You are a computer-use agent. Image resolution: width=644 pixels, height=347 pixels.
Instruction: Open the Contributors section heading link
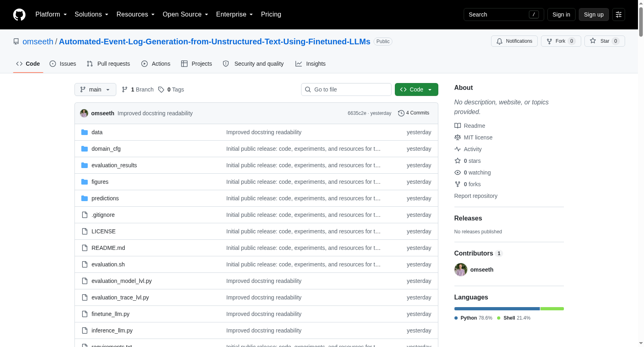coord(478,253)
